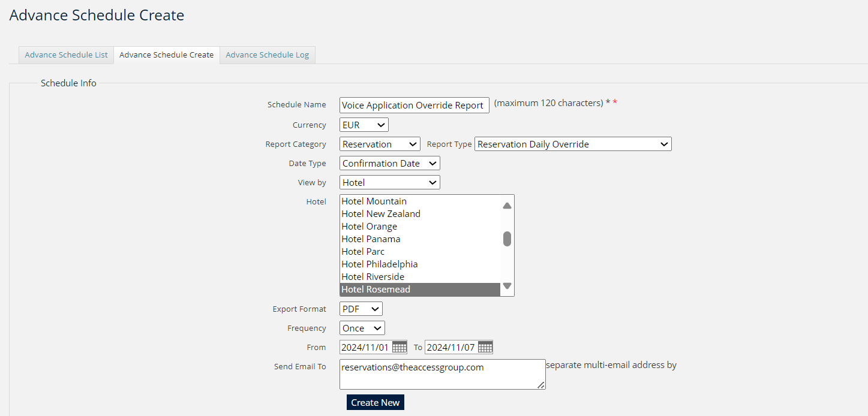Open the From date calendar icon
The height and width of the screenshot is (416, 868).
pos(400,347)
